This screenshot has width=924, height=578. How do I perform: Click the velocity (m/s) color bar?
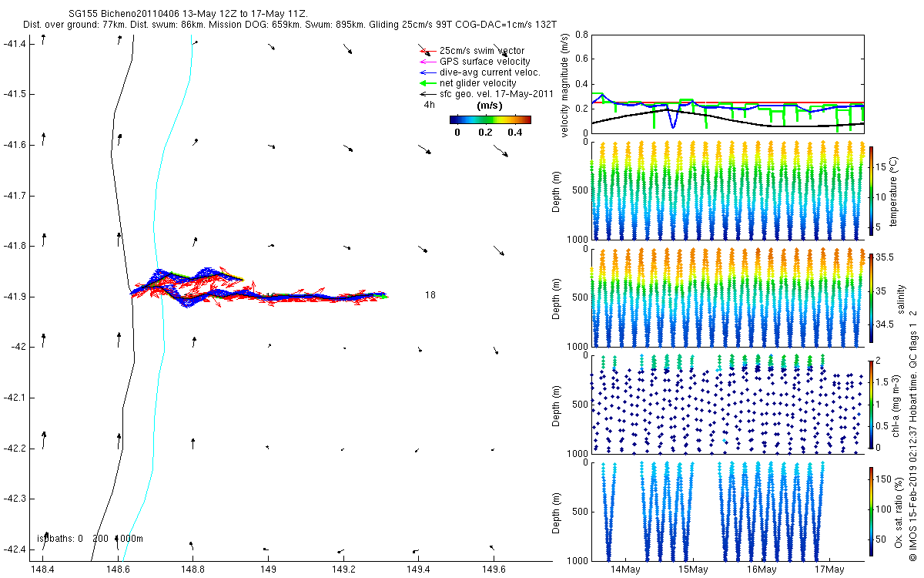[490, 119]
